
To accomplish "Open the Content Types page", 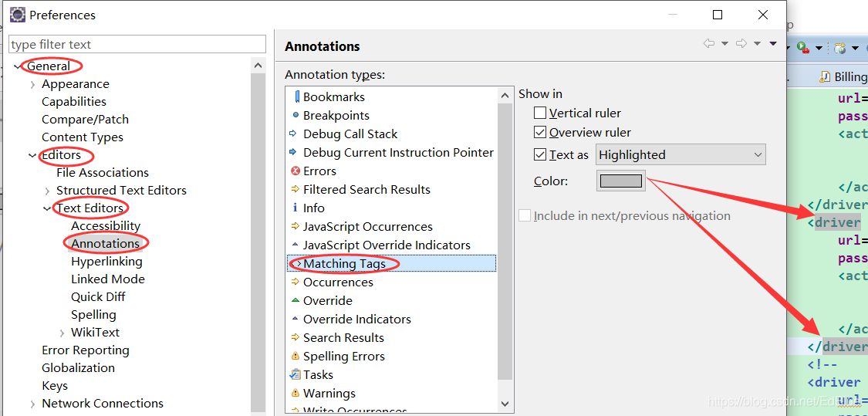I will coord(83,137).
